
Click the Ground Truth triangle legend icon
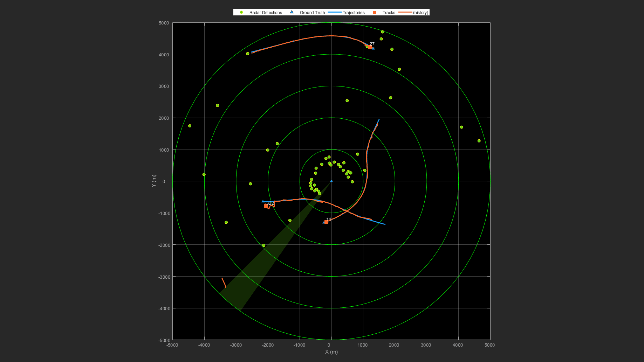292,12
